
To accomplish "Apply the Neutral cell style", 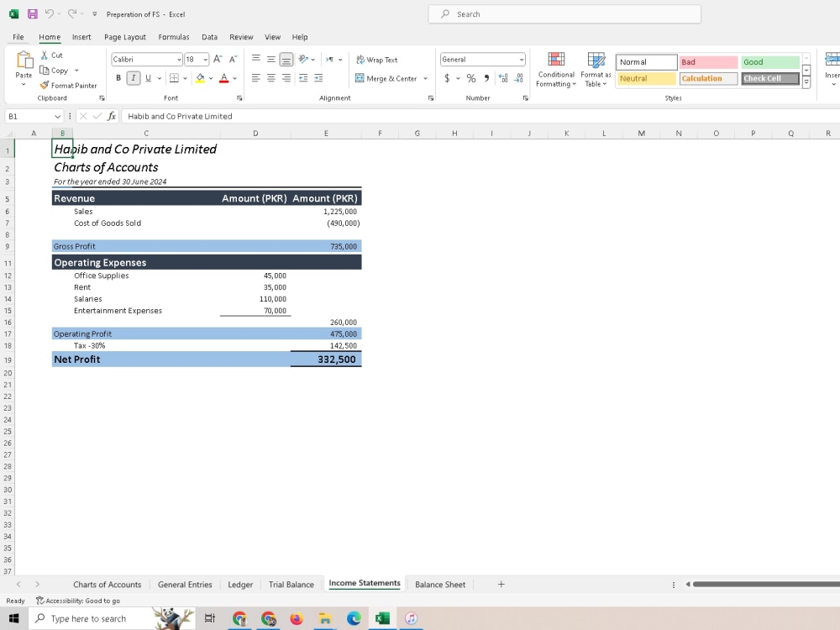I will (x=647, y=78).
